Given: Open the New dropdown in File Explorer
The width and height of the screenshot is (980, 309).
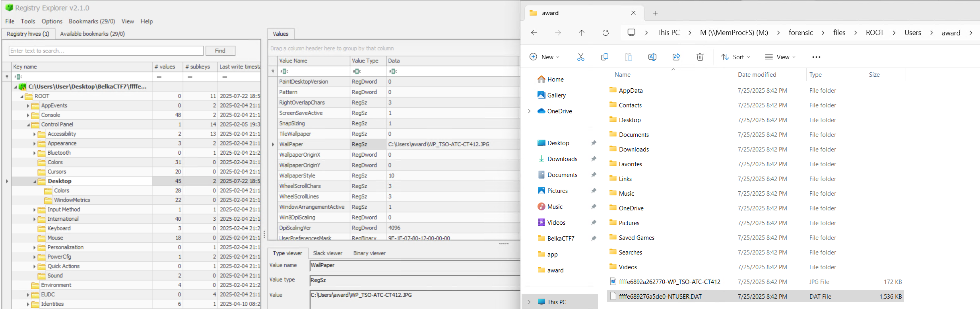Looking at the screenshot, I should pyautogui.click(x=545, y=57).
